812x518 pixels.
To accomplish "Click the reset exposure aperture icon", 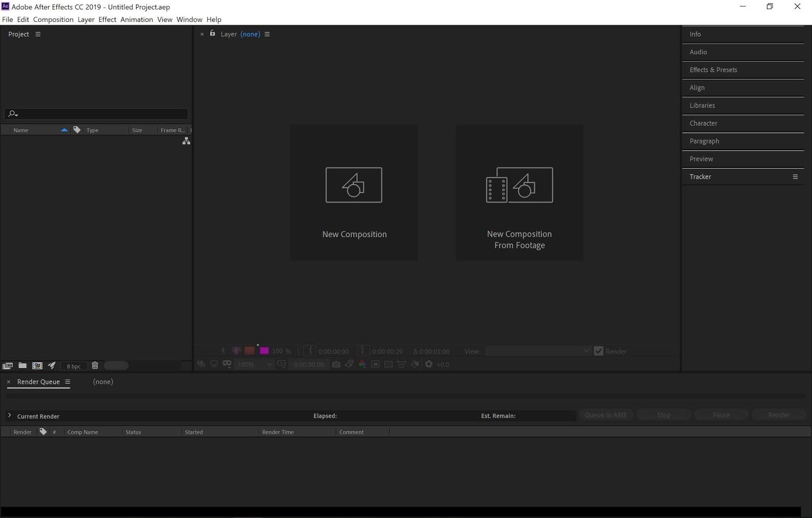I will [x=429, y=364].
